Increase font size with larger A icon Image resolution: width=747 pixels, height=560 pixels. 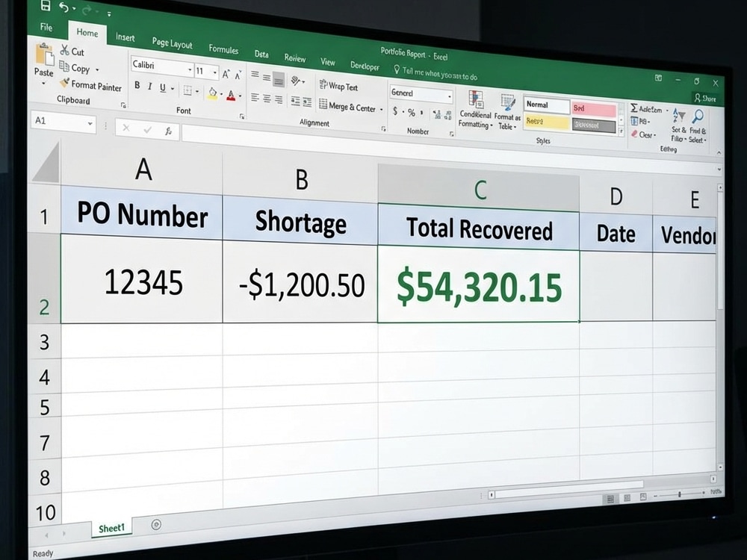click(x=226, y=74)
